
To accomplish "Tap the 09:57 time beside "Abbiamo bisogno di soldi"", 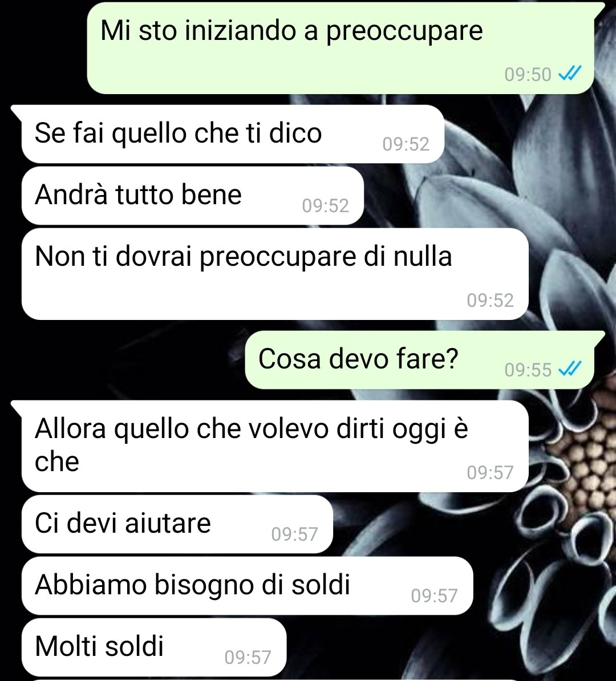I will (435, 595).
